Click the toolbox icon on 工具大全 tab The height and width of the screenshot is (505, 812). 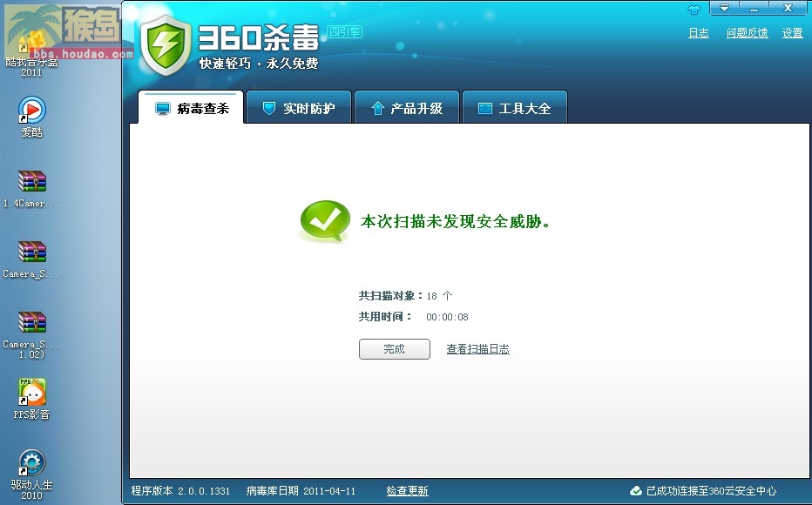484,108
